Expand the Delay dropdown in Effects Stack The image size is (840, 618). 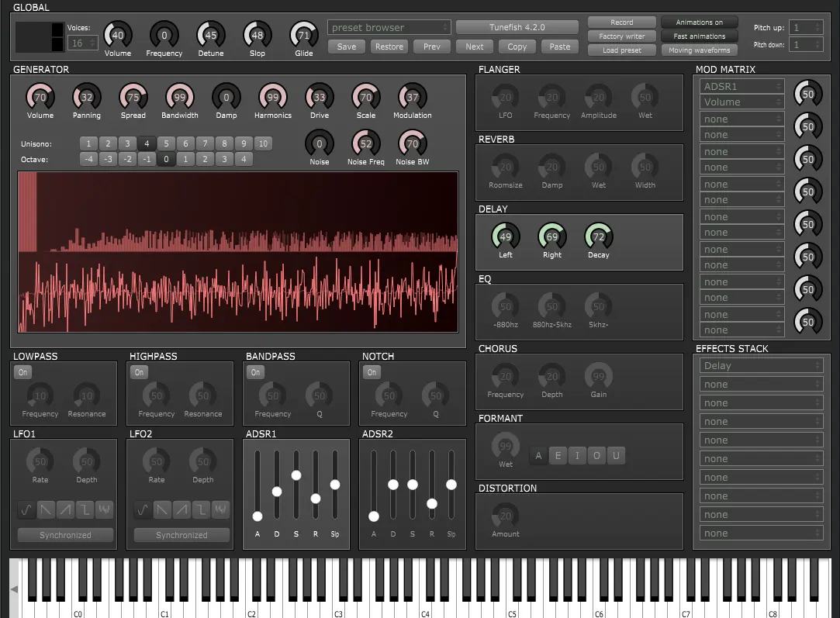pyautogui.click(x=761, y=365)
